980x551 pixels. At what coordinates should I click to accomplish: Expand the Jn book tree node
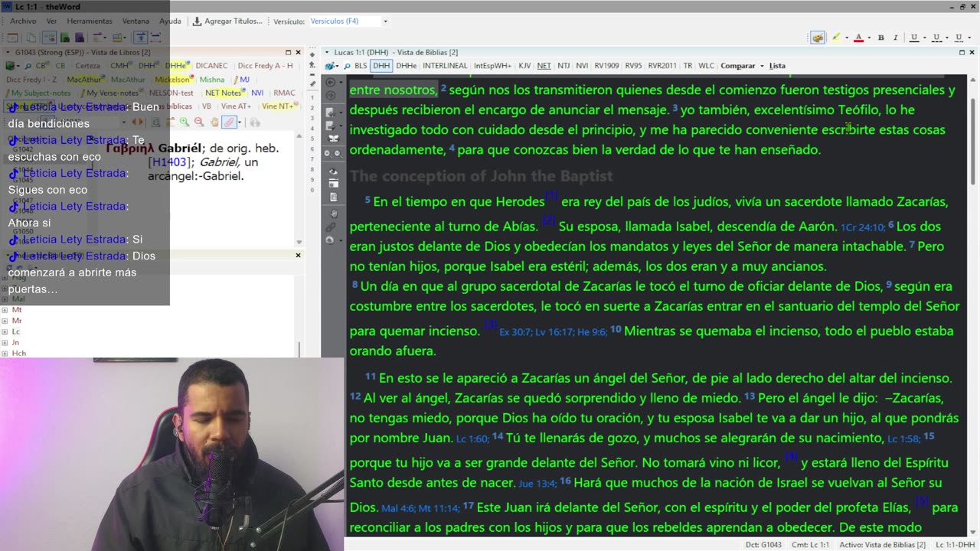tap(5, 342)
